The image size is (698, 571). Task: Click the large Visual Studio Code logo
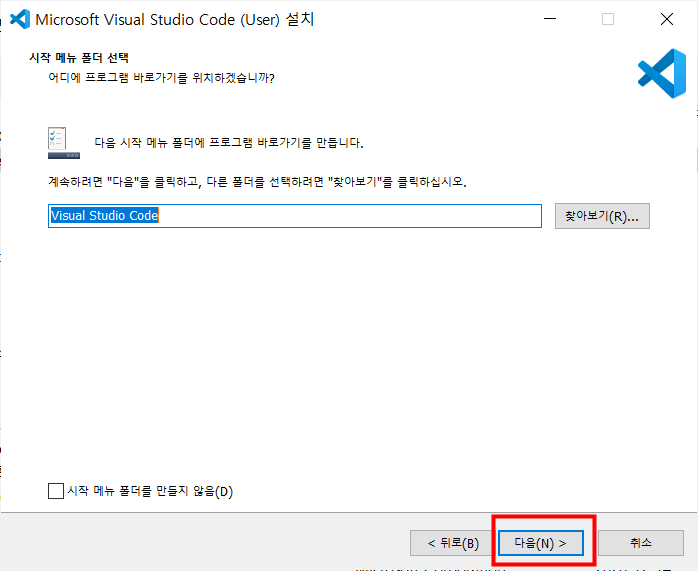click(662, 73)
